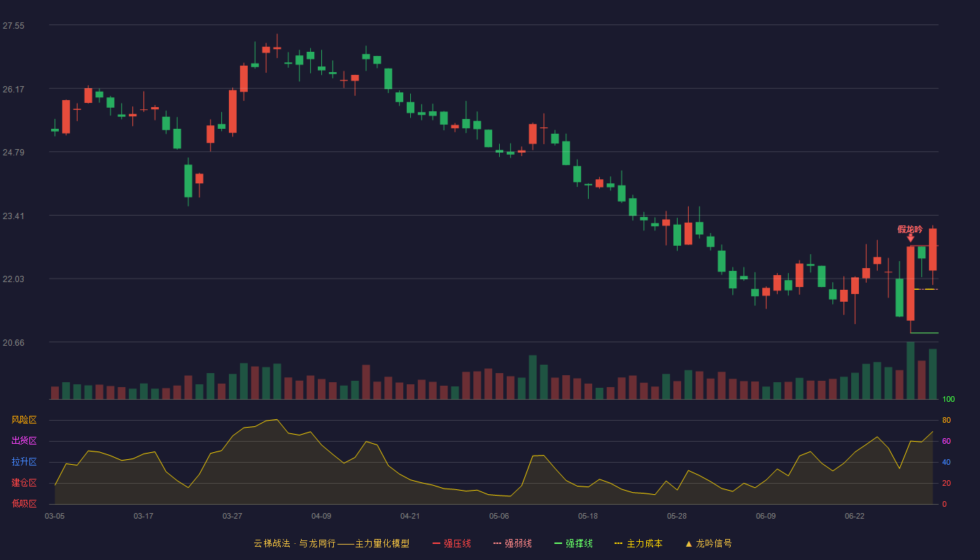Click the pink 强弱线 dotted legend icon
The width and height of the screenshot is (980, 560).
click(x=497, y=543)
